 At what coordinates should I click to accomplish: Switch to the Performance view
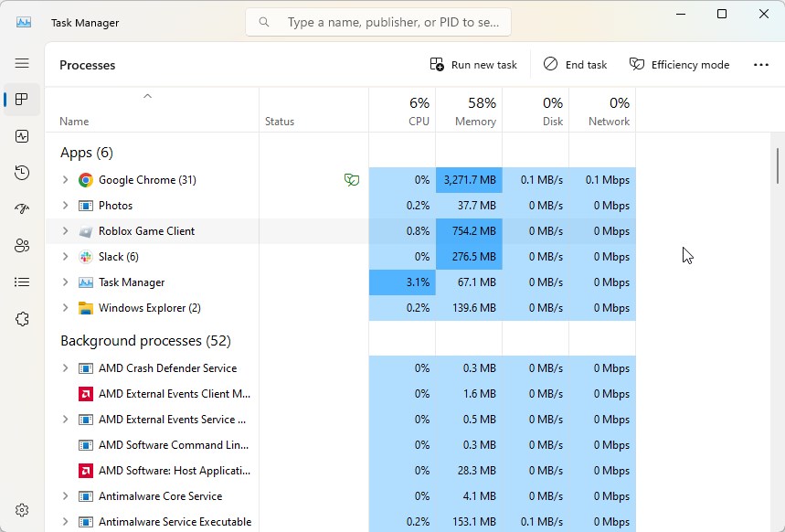(22, 135)
